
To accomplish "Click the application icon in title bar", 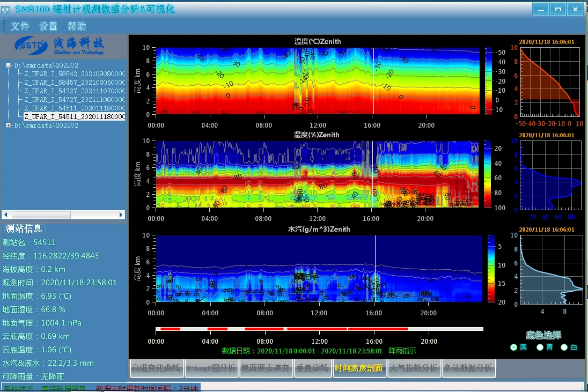I will (x=6, y=10).
